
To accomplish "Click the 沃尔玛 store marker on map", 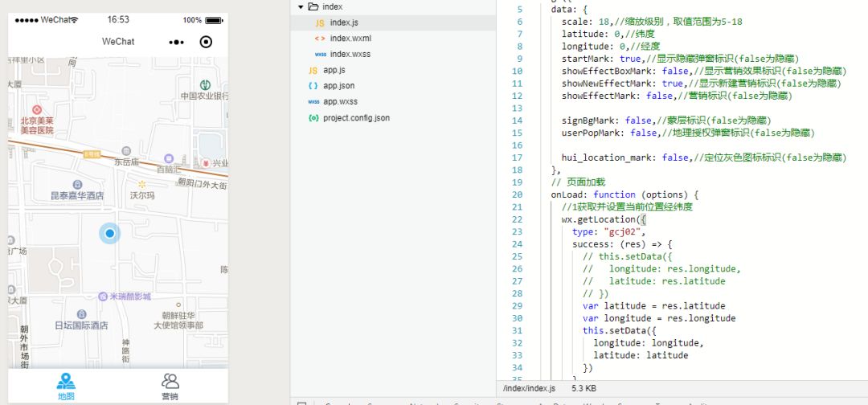I will [x=141, y=184].
